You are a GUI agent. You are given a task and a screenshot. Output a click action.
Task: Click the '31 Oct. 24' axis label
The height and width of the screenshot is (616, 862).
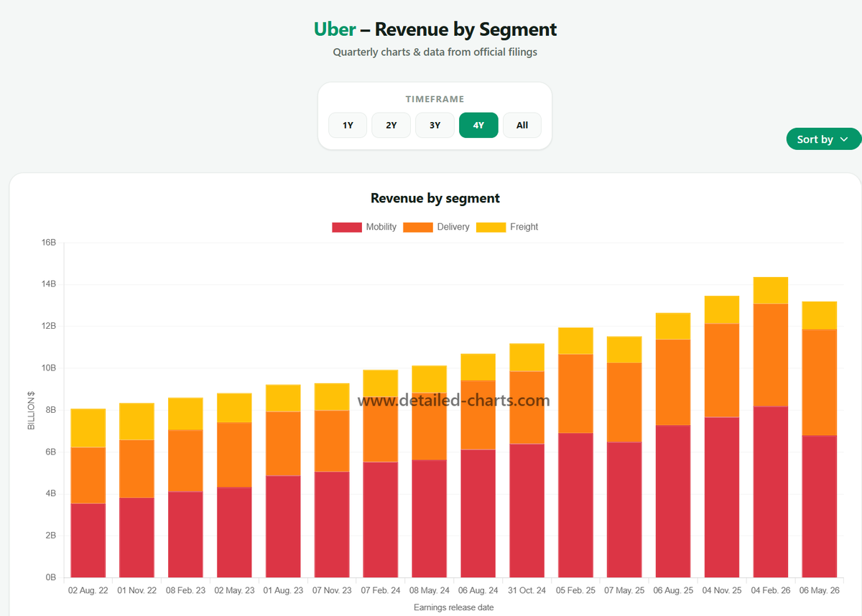point(527,591)
